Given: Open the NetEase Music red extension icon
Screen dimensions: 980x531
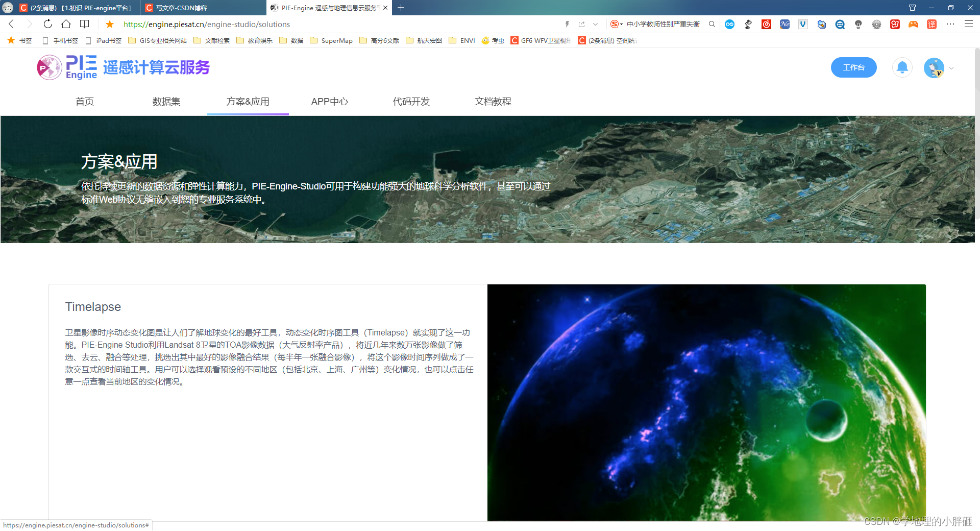Looking at the screenshot, I should (x=766, y=24).
